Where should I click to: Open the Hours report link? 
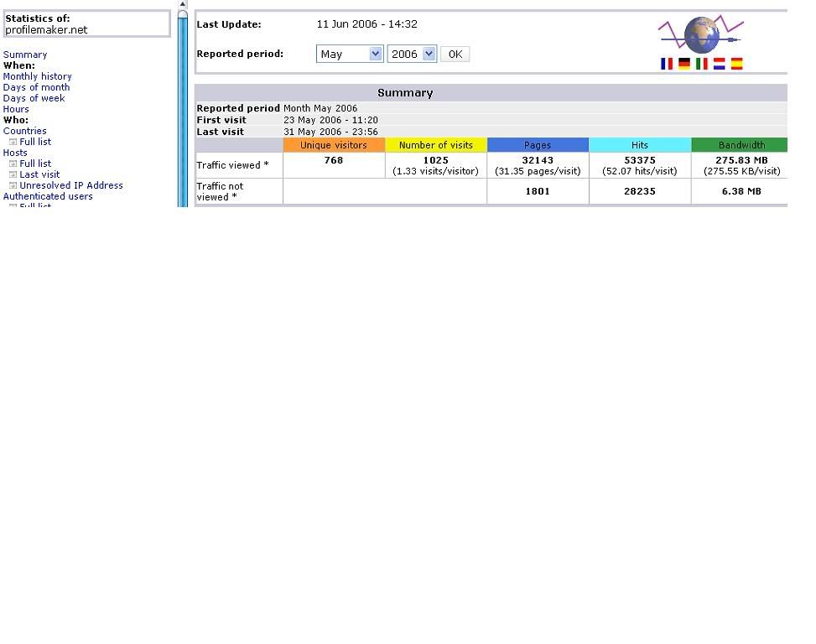click(x=16, y=109)
